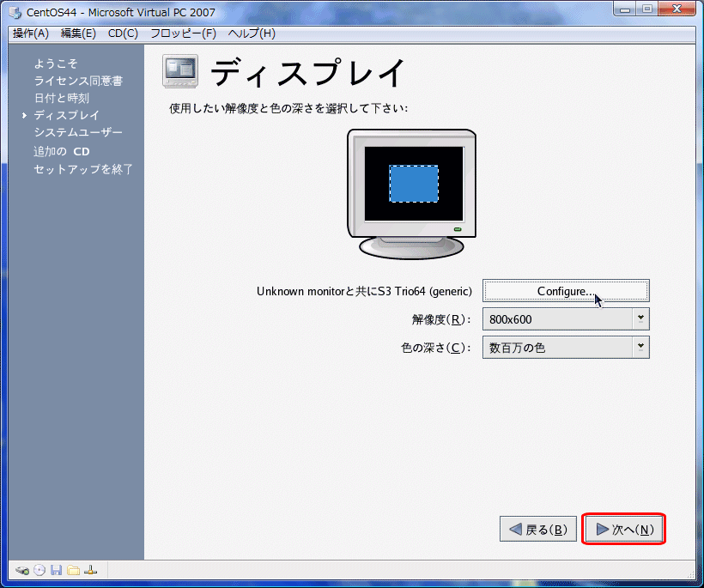Select ようこそ in the sidebar
The height and width of the screenshot is (588, 704).
pos(56,64)
